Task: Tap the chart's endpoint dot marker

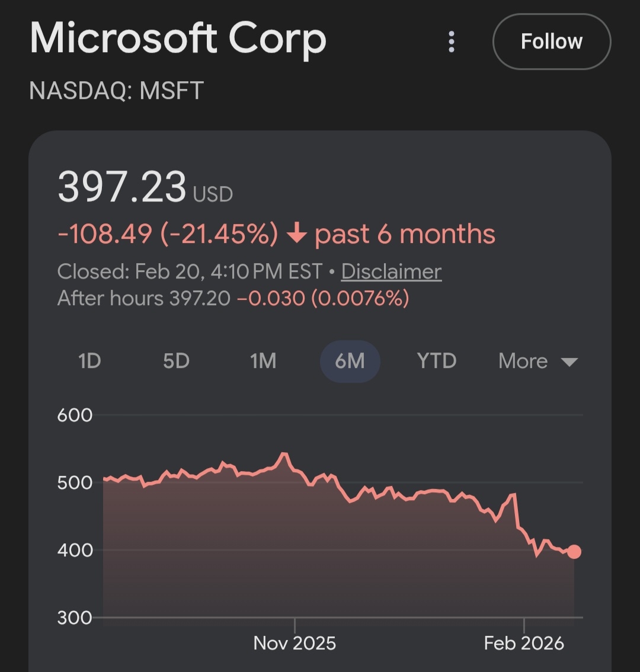Action: click(x=574, y=552)
